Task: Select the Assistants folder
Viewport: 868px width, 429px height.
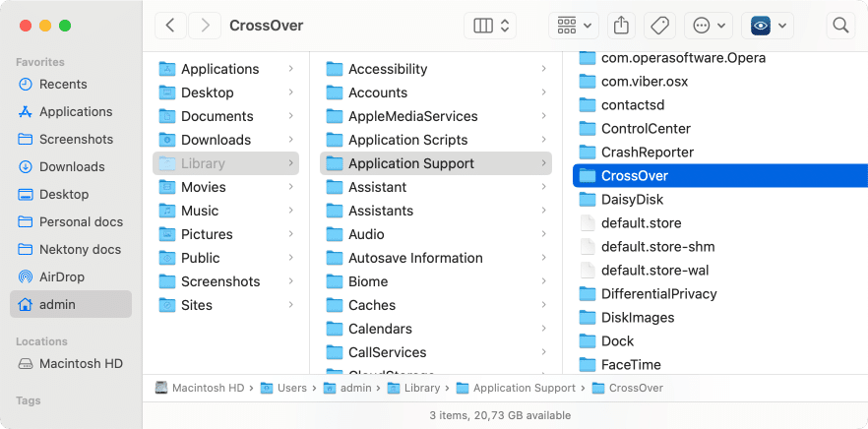Action: pyautogui.click(x=436, y=211)
